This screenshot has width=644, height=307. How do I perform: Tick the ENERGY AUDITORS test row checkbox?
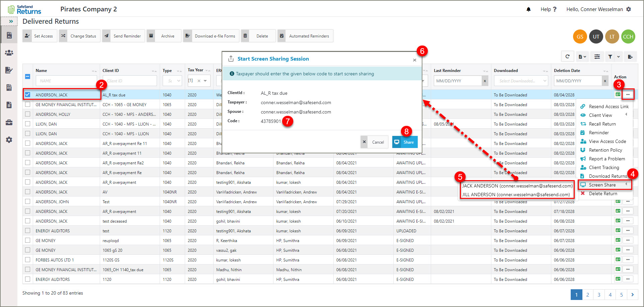[x=28, y=231]
